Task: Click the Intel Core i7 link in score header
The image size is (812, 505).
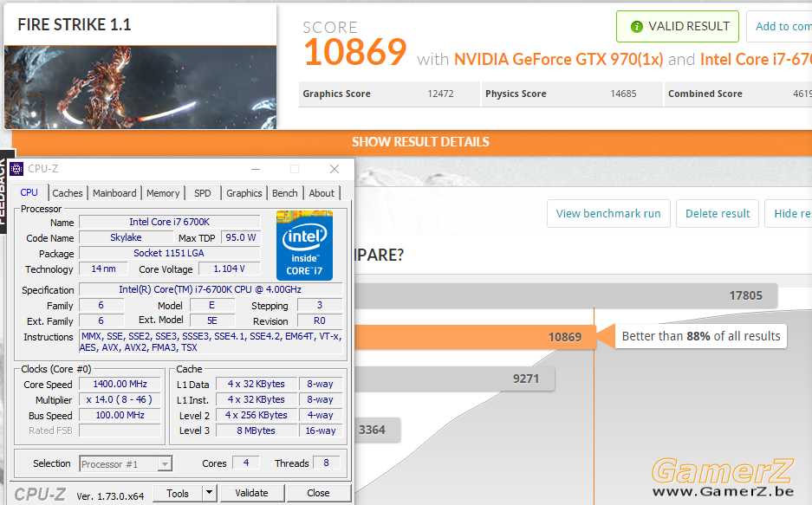Action: [756, 60]
